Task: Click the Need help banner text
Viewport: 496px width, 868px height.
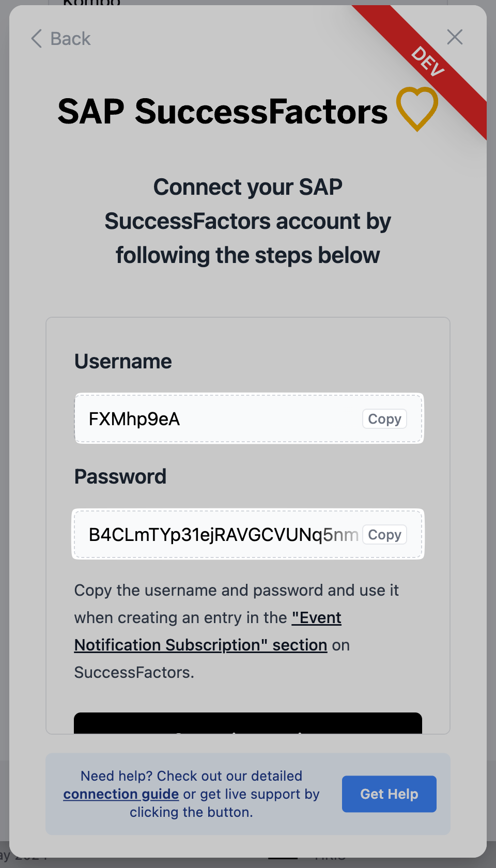Action: pyautogui.click(x=192, y=794)
